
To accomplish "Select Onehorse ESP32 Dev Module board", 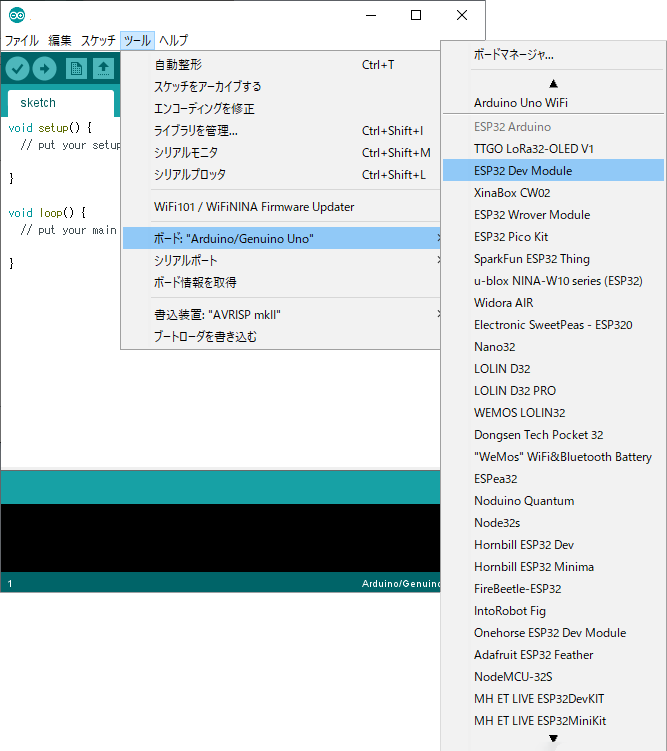I will pos(553,634).
